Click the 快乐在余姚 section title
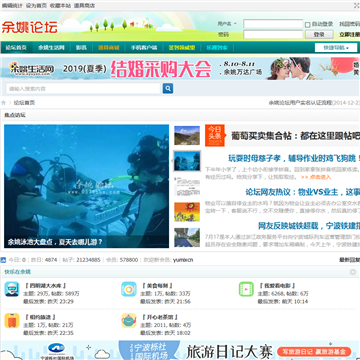 point(17,272)
